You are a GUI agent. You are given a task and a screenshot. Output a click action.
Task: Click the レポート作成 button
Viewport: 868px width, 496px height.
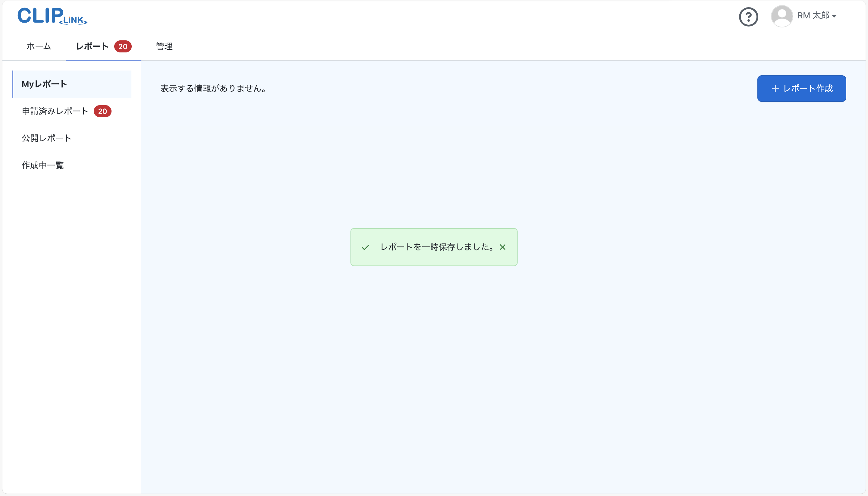tap(802, 88)
